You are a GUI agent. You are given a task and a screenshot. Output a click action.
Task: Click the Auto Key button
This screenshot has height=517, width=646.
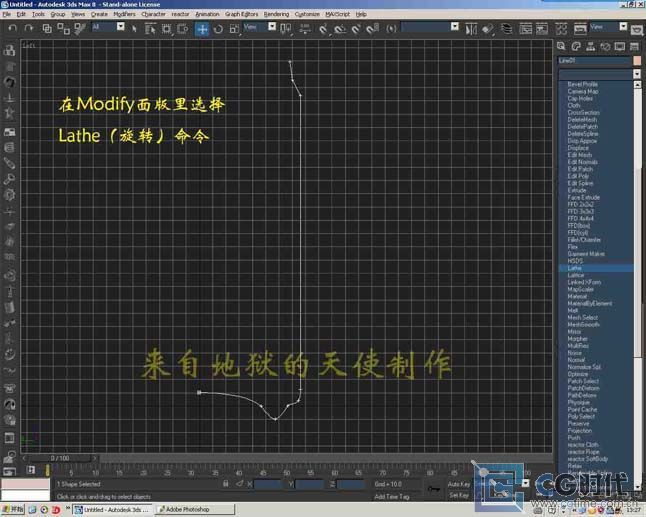(459, 484)
